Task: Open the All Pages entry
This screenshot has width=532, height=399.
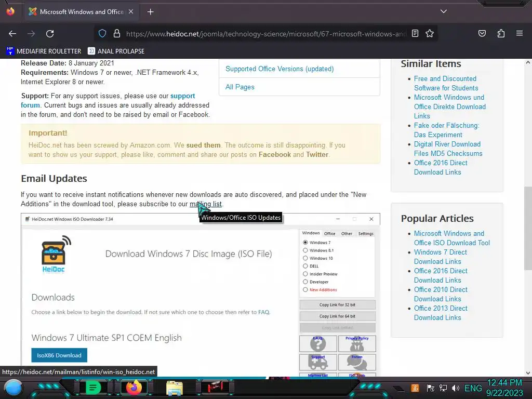Action: click(x=240, y=87)
